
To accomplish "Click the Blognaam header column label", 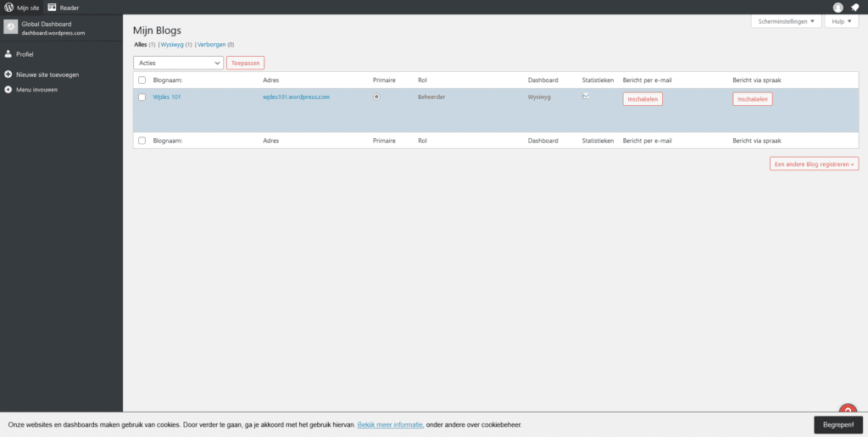I will pyautogui.click(x=168, y=80).
